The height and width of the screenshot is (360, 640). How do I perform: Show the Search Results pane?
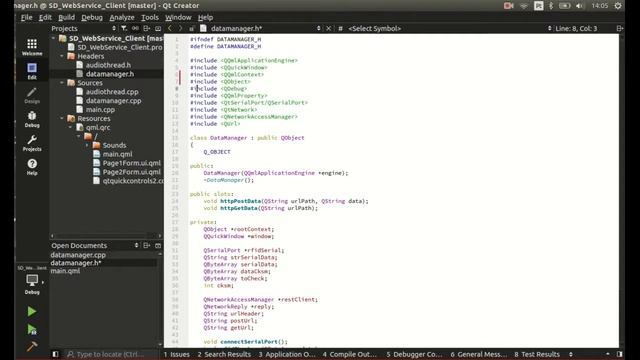[224, 354]
